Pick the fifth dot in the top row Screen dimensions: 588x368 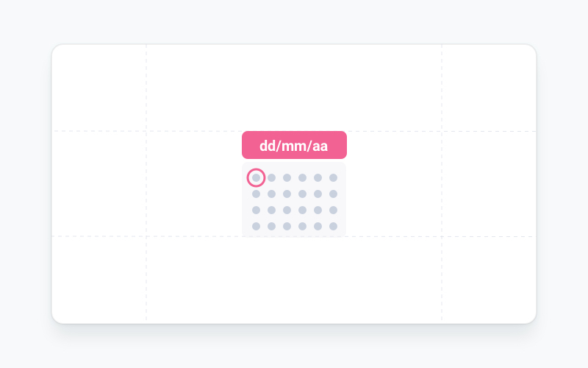pos(318,177)
